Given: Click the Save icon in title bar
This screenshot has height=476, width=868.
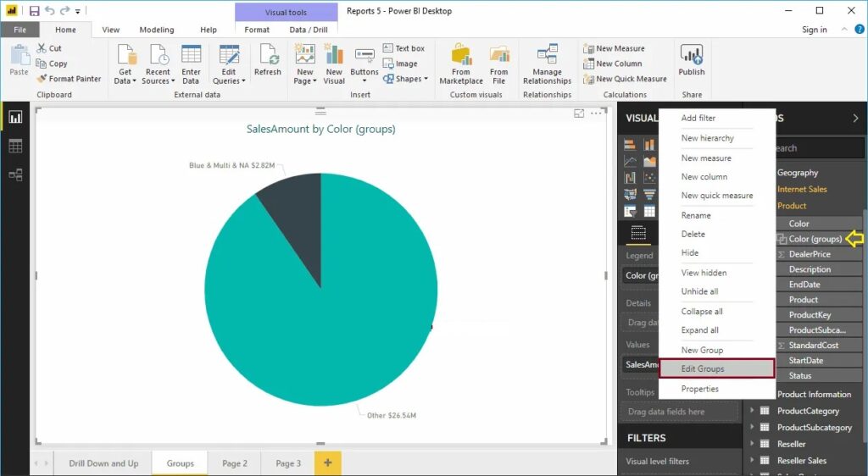Looking at the screenshot, I should point(34,10).
